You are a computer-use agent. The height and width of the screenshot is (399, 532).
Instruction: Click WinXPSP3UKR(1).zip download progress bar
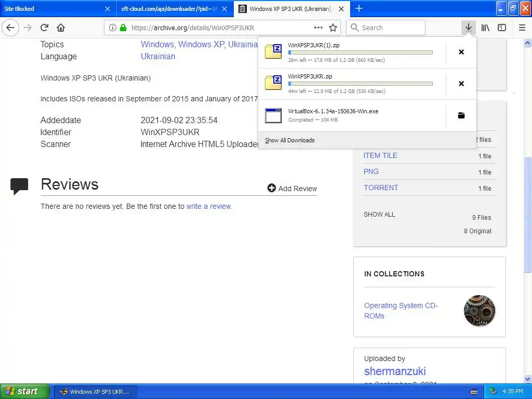(361, 52)
